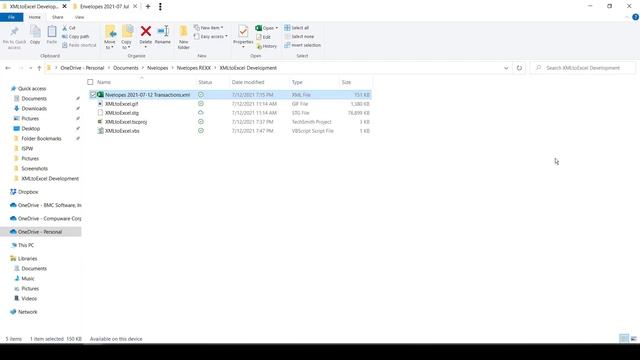
Task: Switch to the View ribbon tab
Action: coord(79,17)
